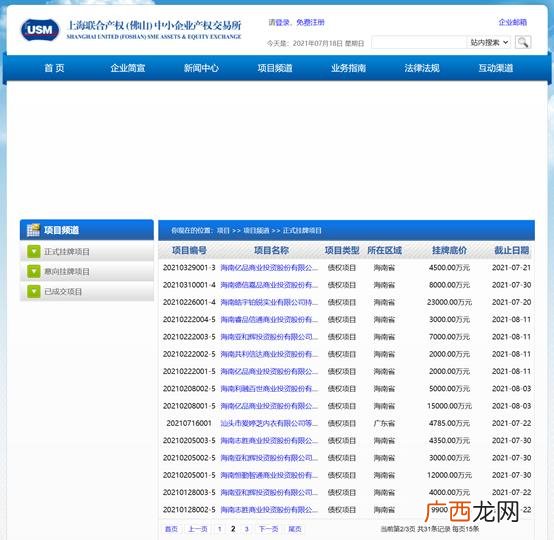The height and width of the screenshot is (540, 554).
Task: Open project link for 20210205001-5
Action: pyautogui.click(x=269, y=475)
